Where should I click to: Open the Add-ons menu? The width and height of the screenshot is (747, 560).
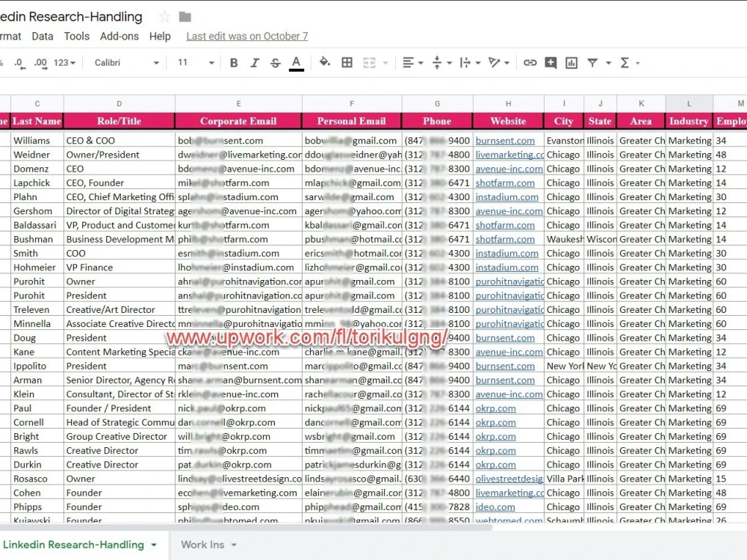coord(119,36)
